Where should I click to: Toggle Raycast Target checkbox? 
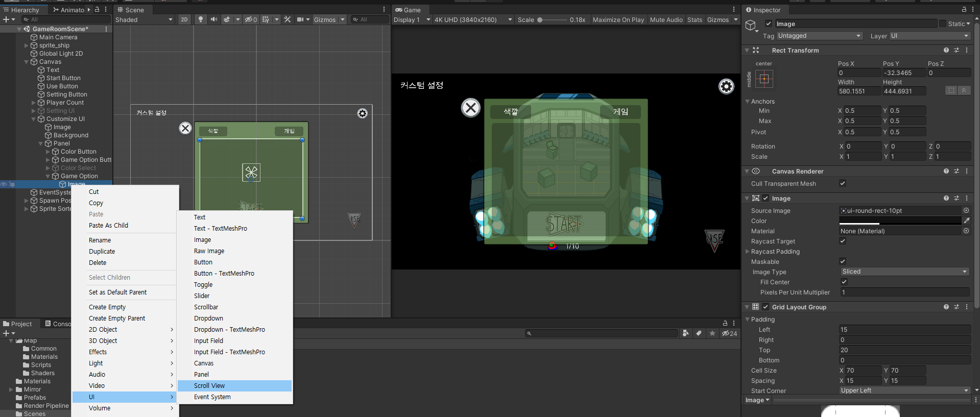pos(843,241)
